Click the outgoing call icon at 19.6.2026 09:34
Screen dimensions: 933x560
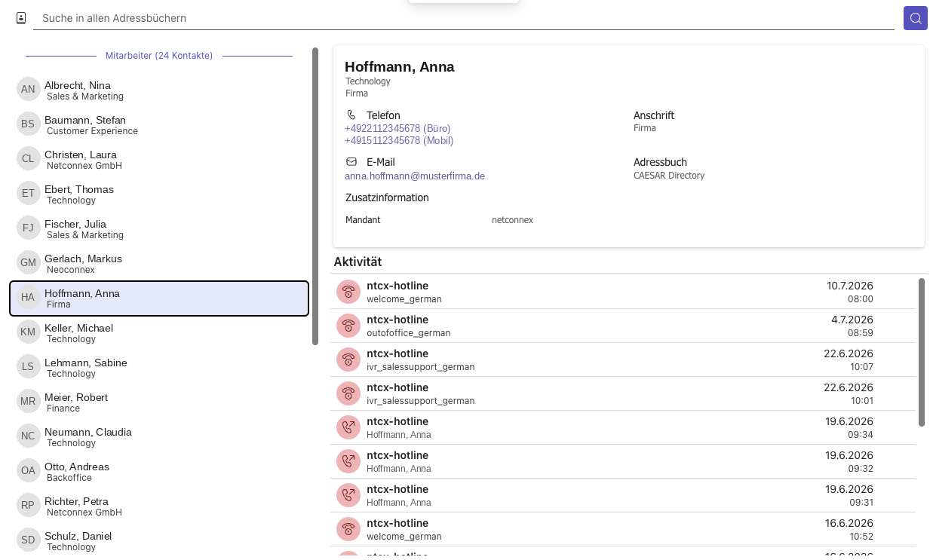[x=348, y=427]
